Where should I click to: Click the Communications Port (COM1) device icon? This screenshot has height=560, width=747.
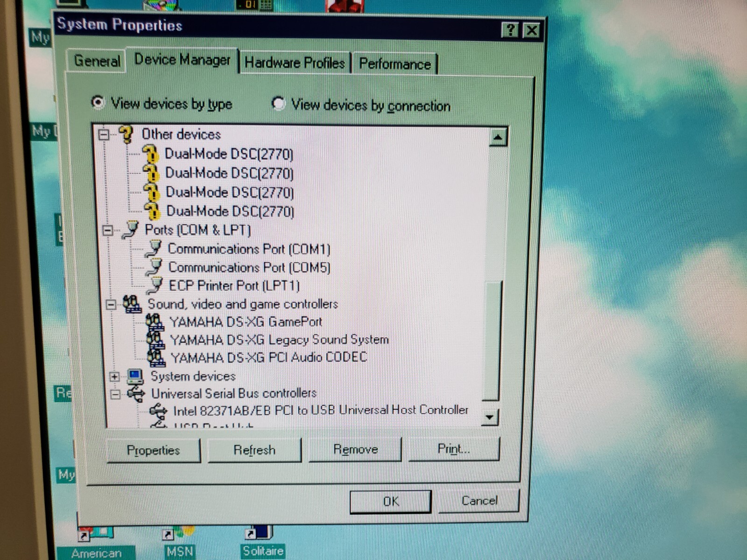154,248
